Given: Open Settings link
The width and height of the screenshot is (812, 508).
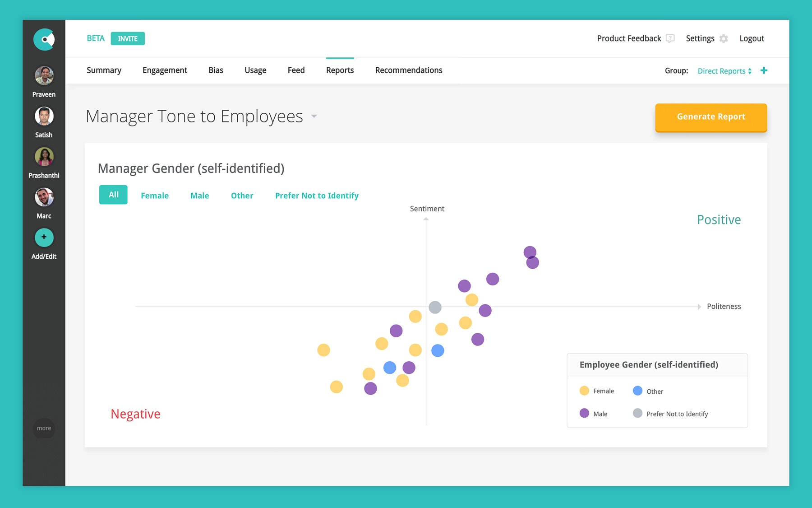Looking at the screenshot, I should 700,38.
